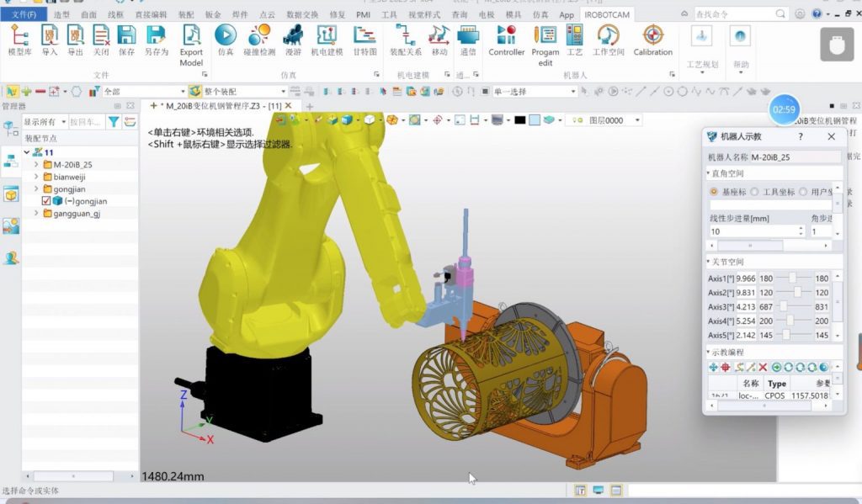Click the bianweiji tree item
Screen dimensions: 862x504
[x=69, y=178]
